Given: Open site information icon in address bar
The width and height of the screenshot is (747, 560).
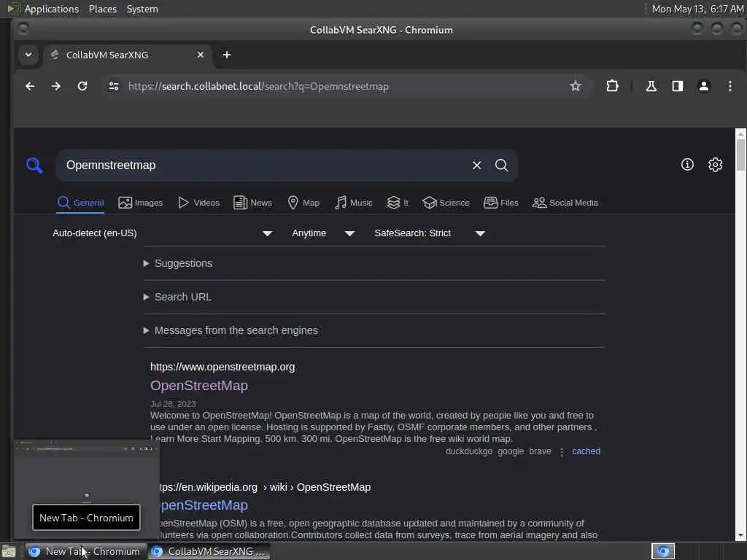Looking at the screenshot, I should 113,86.
